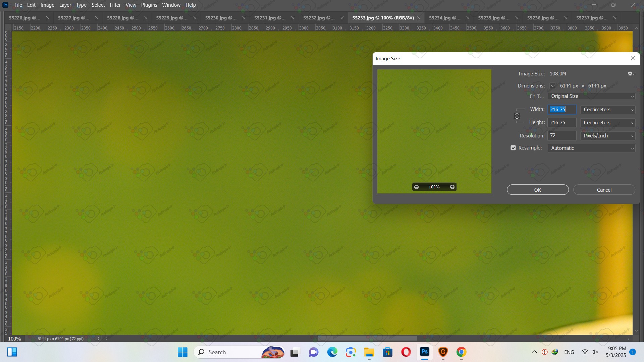Open the Type menu

81,5
